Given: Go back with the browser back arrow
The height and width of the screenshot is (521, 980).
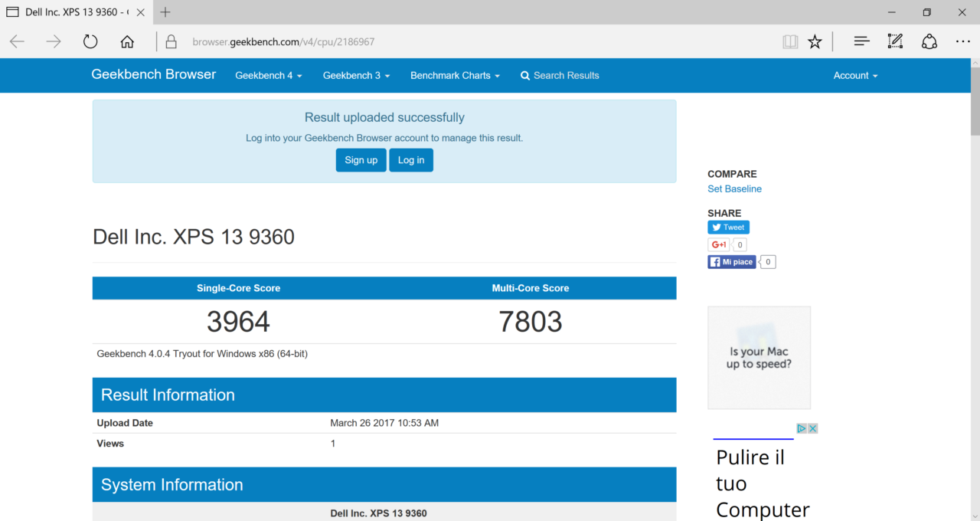Looking at the screenshot, I should [x=17, y=41].
